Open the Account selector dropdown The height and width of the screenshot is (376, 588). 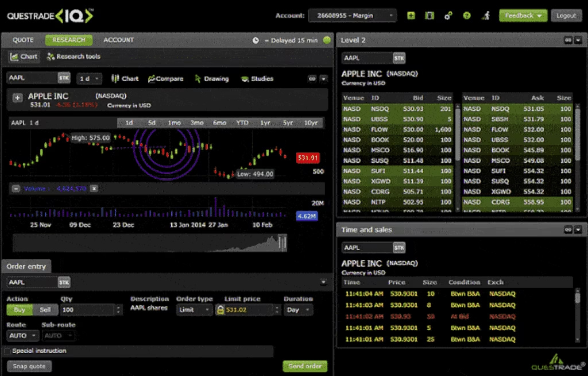[352, 16]
